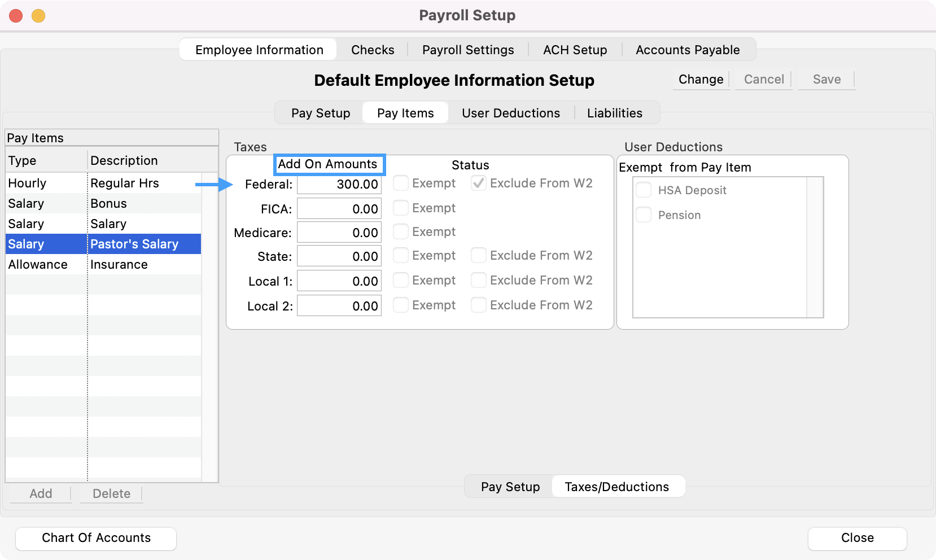Click the Federal add-on amount field
Viewport: 936px width, 560px height.
point(339,185)
